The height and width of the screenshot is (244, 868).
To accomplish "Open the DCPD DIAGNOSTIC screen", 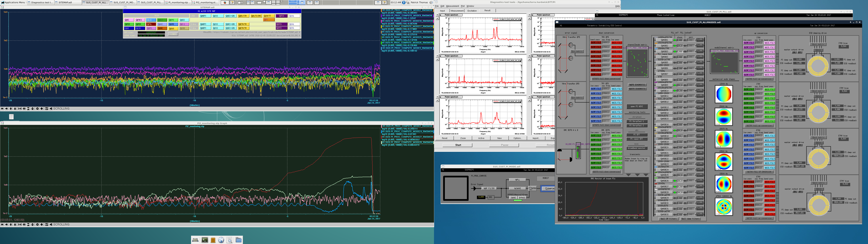I will pyautogui.click(x=637, y=89).
